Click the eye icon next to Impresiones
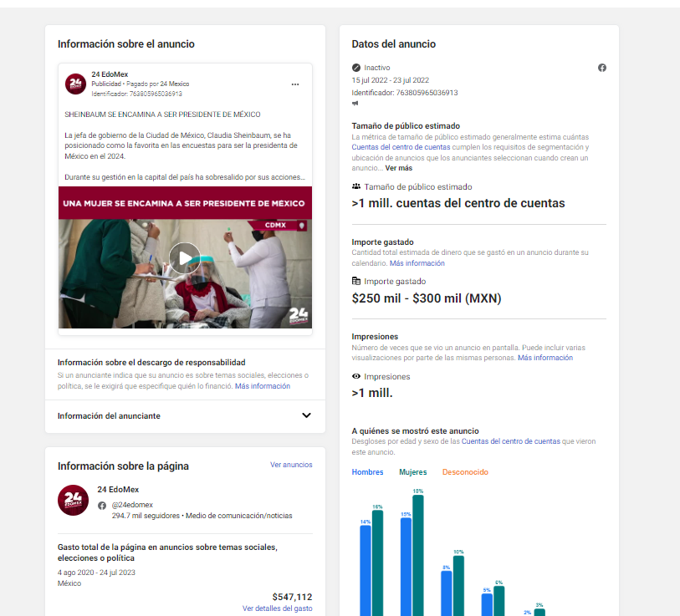The width and height of the screenshot is (680, 616). (x=356, y=377)
